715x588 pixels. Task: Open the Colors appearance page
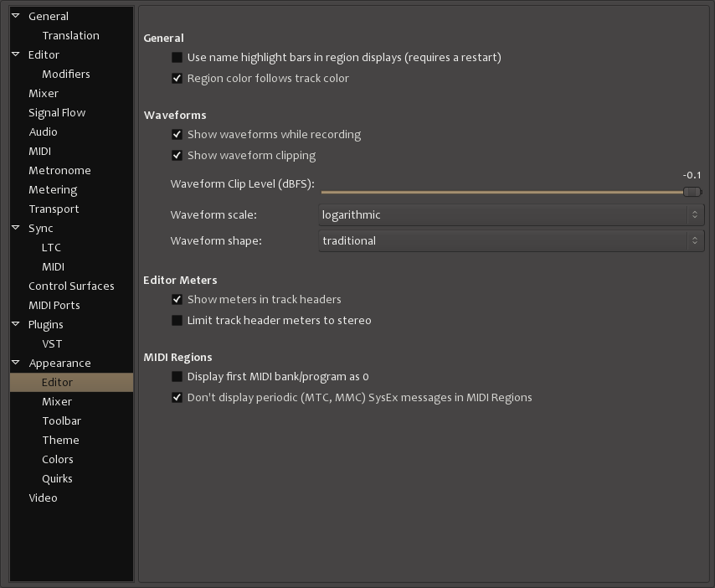pos(58,459)
